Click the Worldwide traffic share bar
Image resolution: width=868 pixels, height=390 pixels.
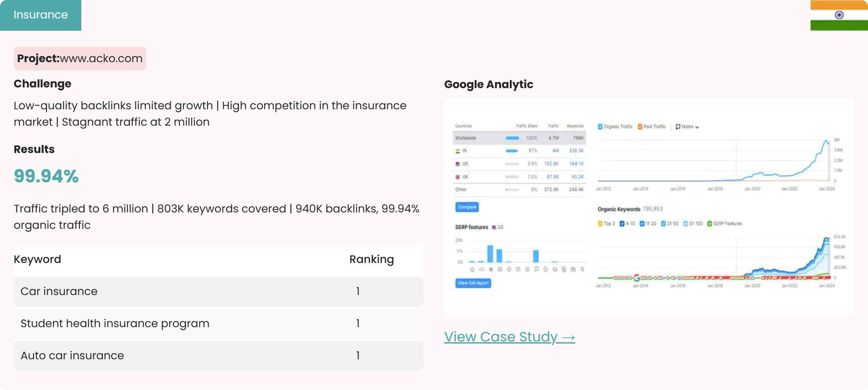[512, 138]
